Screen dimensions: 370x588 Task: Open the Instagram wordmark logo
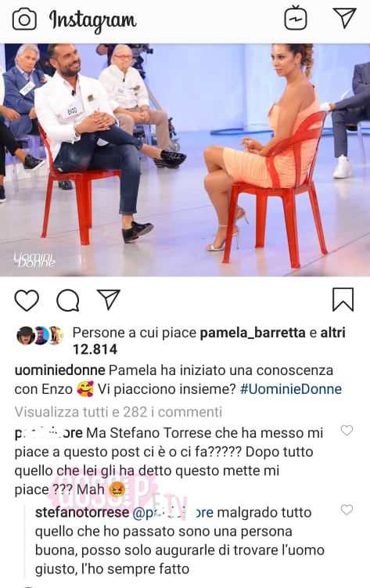click(x=92, y=20)
